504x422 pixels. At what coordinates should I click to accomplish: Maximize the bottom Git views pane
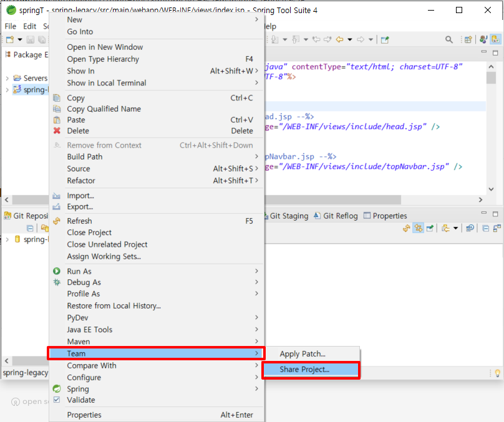point(495,214)
